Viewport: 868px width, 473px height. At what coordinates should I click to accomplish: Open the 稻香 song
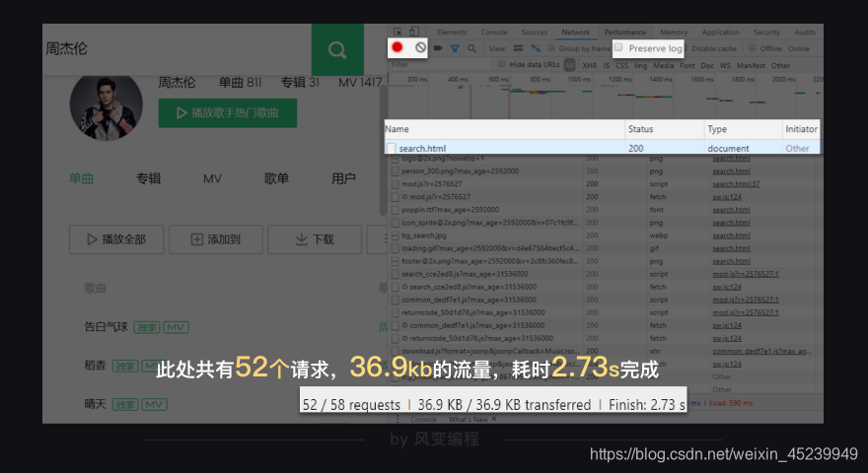95,366
